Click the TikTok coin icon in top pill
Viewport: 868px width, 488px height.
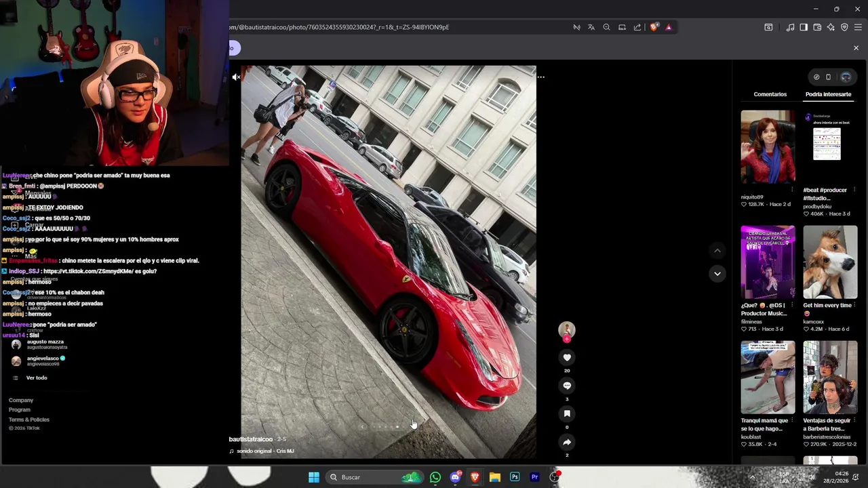point(816,77)
